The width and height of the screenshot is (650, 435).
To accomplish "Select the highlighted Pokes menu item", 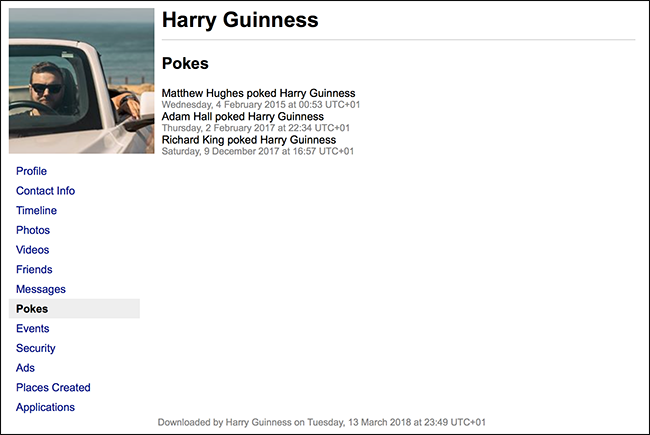I will coord(32,309).
